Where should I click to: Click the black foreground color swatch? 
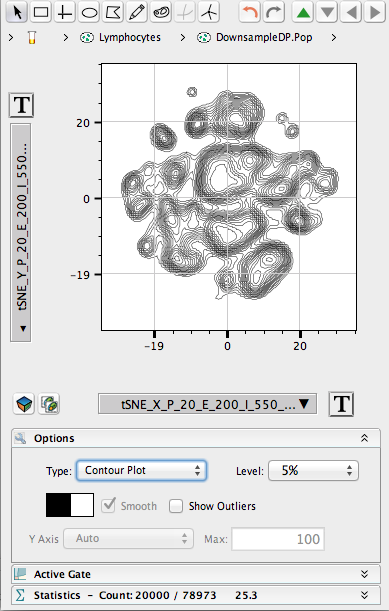58,505
